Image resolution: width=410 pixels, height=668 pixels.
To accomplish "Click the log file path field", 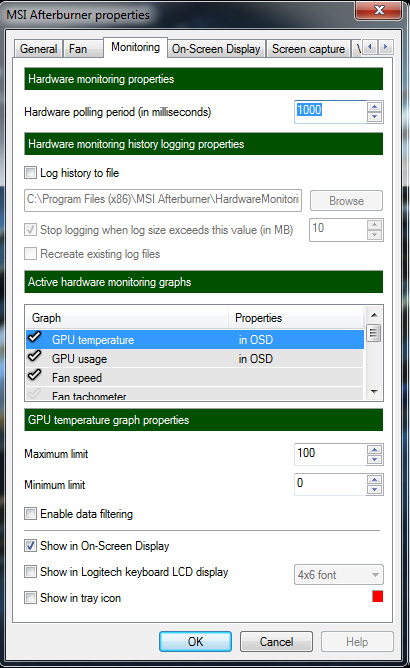I will pos(163,200).
